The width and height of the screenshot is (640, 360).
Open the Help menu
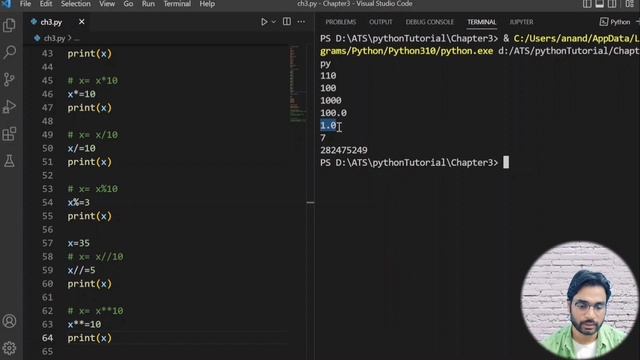click(x=207, y=4)
